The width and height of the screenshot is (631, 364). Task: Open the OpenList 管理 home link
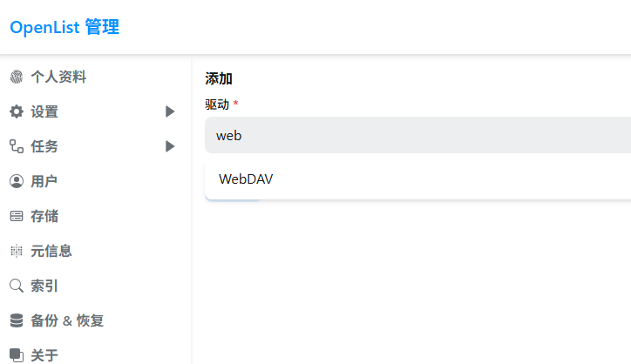[64, 27]
